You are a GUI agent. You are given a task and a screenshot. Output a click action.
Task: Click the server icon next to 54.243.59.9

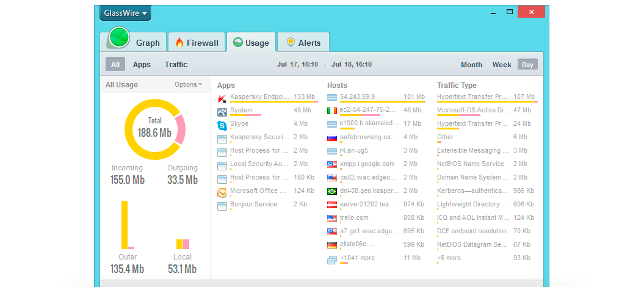tap(332, 97)
